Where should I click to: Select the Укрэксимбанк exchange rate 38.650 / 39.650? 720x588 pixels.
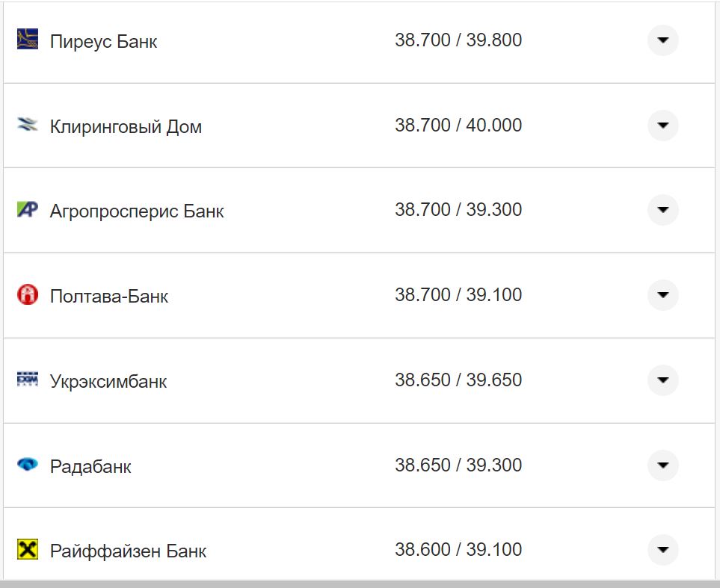coord(458,380)
